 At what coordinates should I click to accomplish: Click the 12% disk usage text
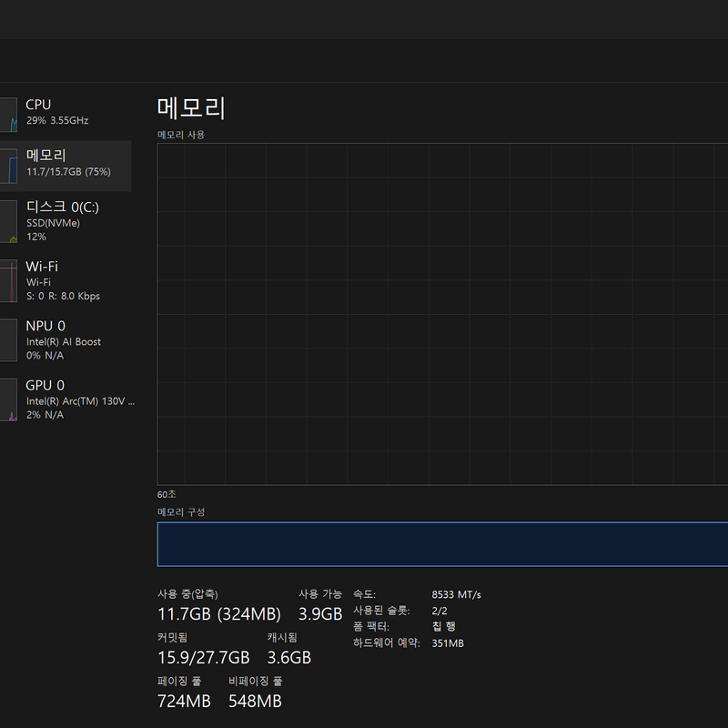point(36,237)
